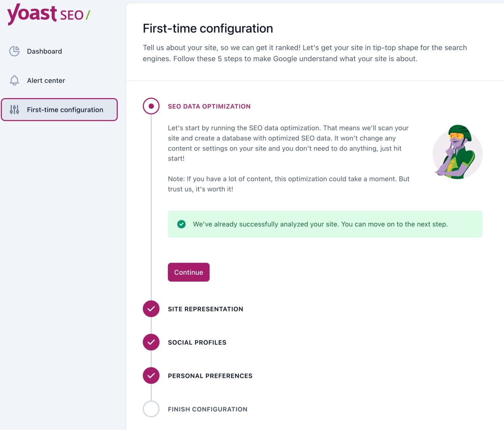Image resolution: width=504 pixels, height=430 pixels.
Task: Open the Dashboard using its pie chart icon
Action: click(x=14, y=51)
